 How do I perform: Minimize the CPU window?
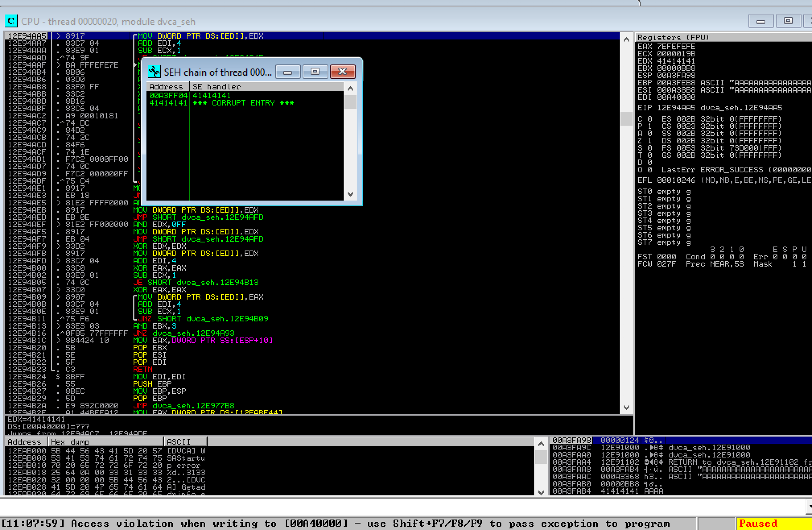click(x=760, y=21)
